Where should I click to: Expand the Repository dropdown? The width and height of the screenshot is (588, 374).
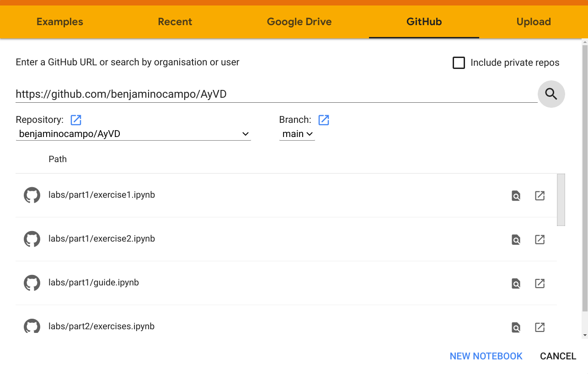[x=134, y=134]
